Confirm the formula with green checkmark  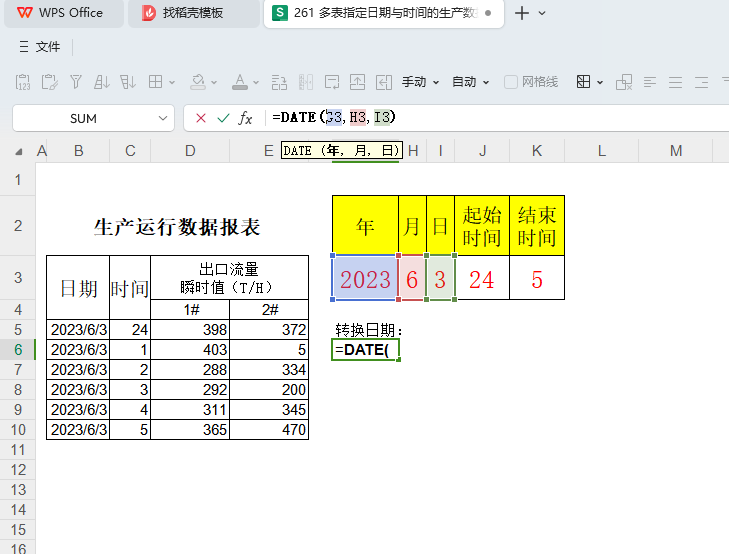tap(223, 118)
